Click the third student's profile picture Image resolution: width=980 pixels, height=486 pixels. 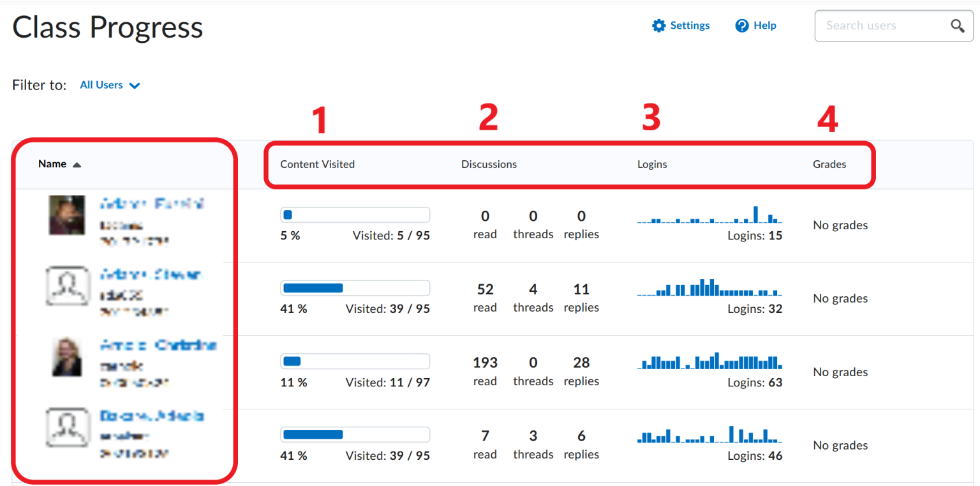[66, 358]
